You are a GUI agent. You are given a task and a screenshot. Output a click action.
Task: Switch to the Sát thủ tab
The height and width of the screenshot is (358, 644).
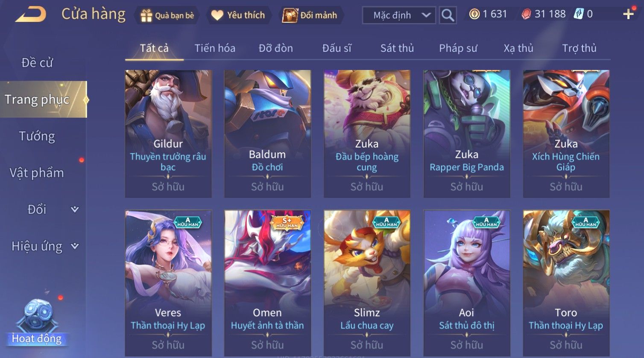coord(397,48)
